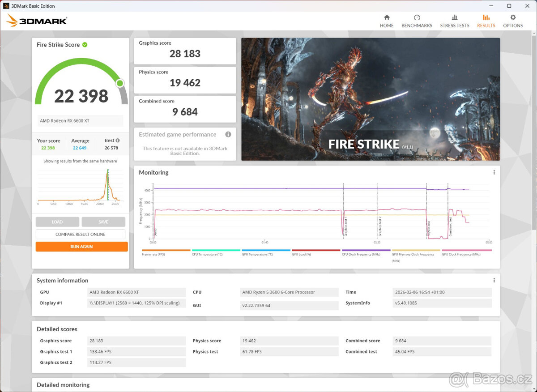
Task: Switch to the Benchmarks section
Action: coord(417,21)
